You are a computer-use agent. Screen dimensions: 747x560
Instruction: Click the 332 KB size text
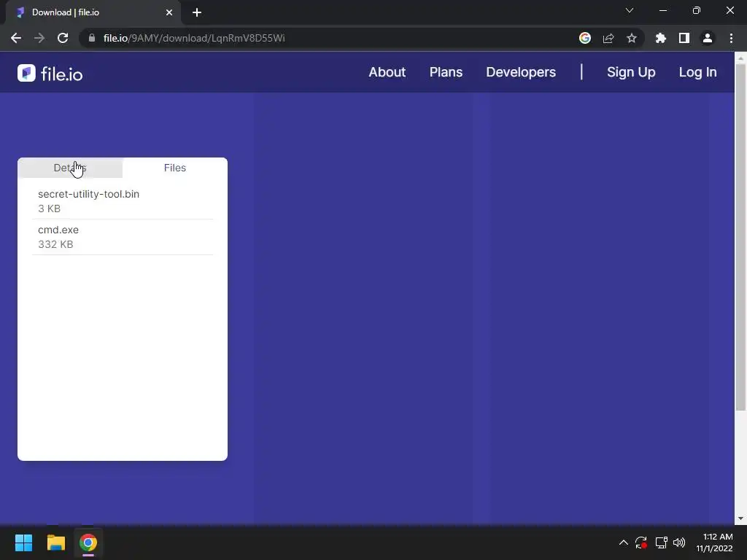coord(55,244)
